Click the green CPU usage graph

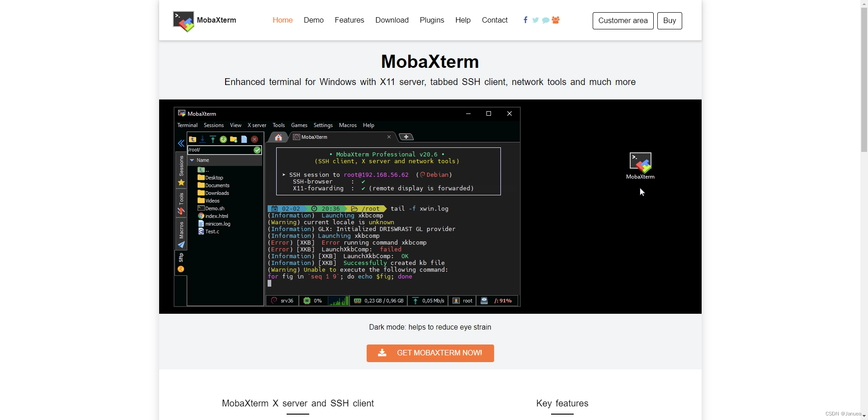339,301
